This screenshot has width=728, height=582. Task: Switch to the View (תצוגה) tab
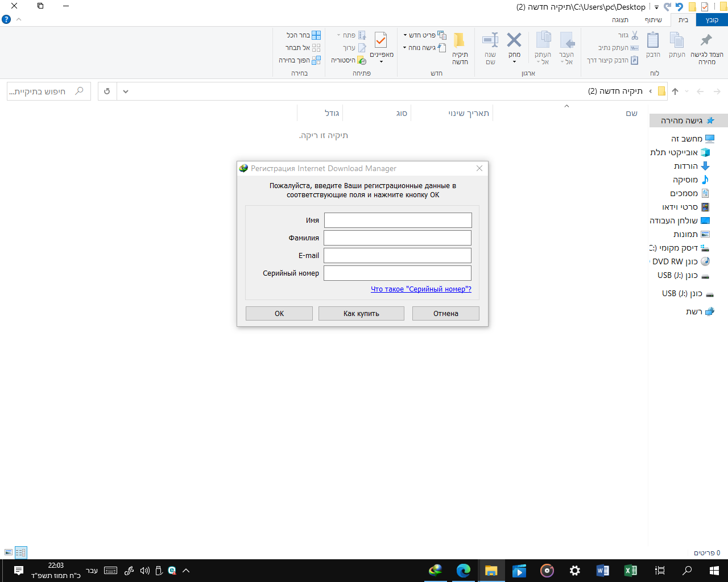[620, 20]
